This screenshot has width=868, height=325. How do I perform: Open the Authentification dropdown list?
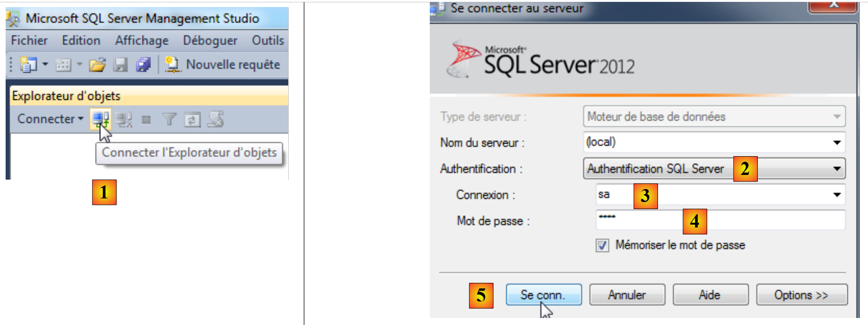[837, 169]
